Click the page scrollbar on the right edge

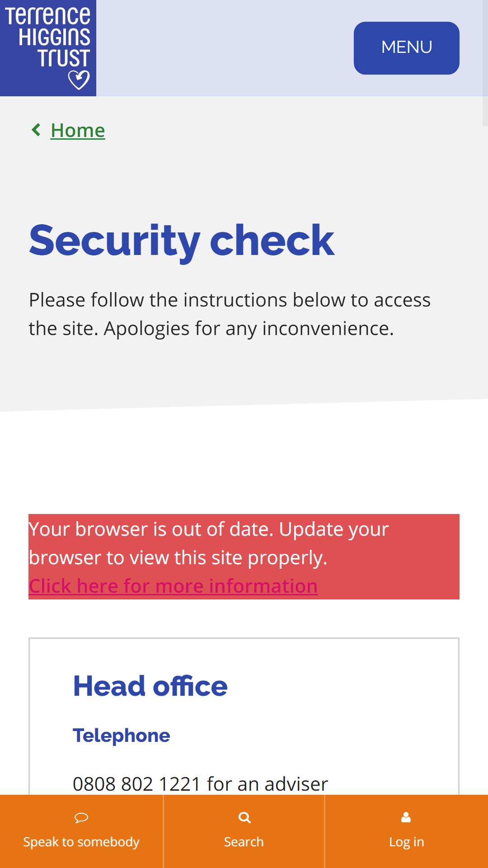485,63
